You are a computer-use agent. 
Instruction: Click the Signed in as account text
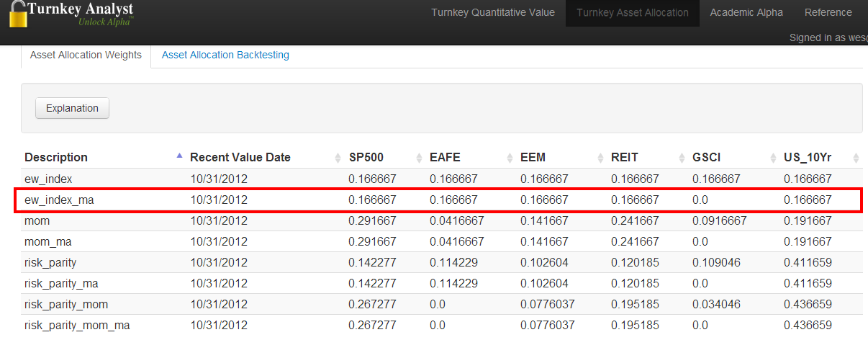point(828,37)
